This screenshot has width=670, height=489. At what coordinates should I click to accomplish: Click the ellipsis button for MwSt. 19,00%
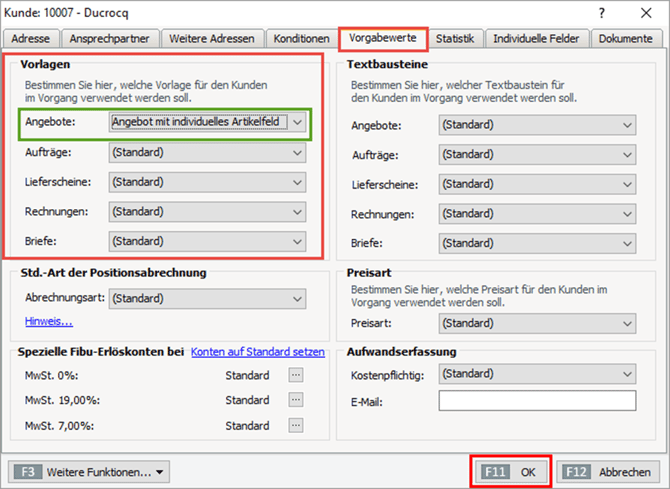pyautogui.click(x=295, y=400)
